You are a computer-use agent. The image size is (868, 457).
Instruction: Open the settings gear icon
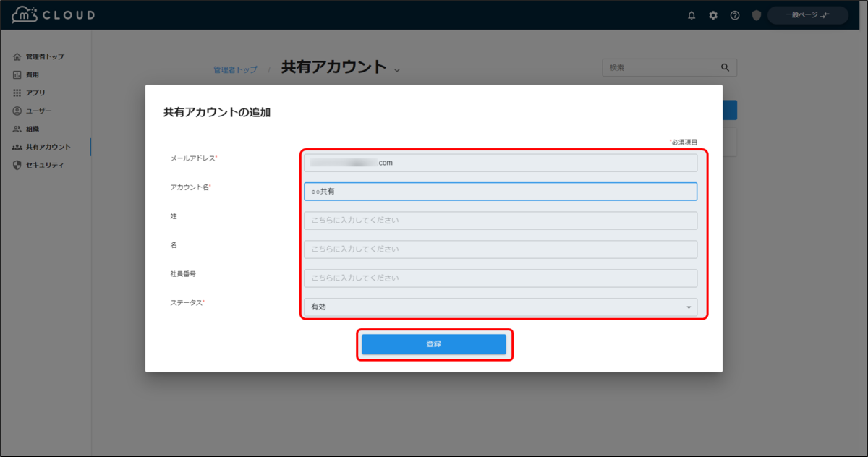713,14
